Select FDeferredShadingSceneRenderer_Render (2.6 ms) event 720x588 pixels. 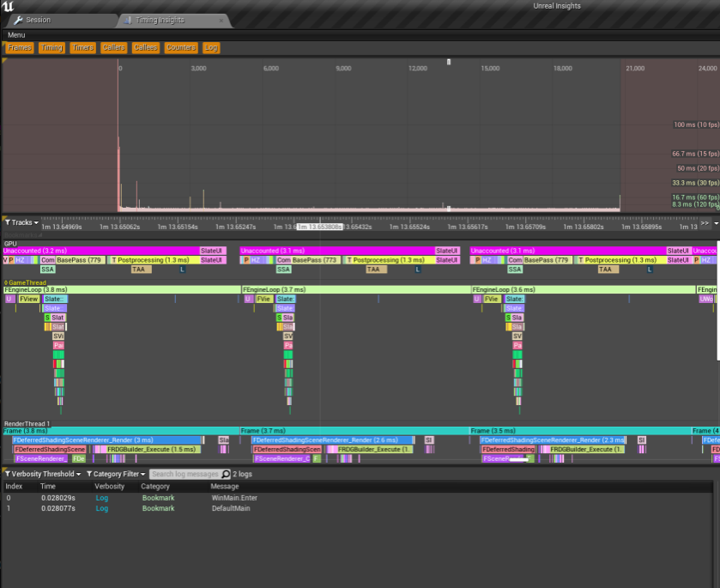(331, 440)
